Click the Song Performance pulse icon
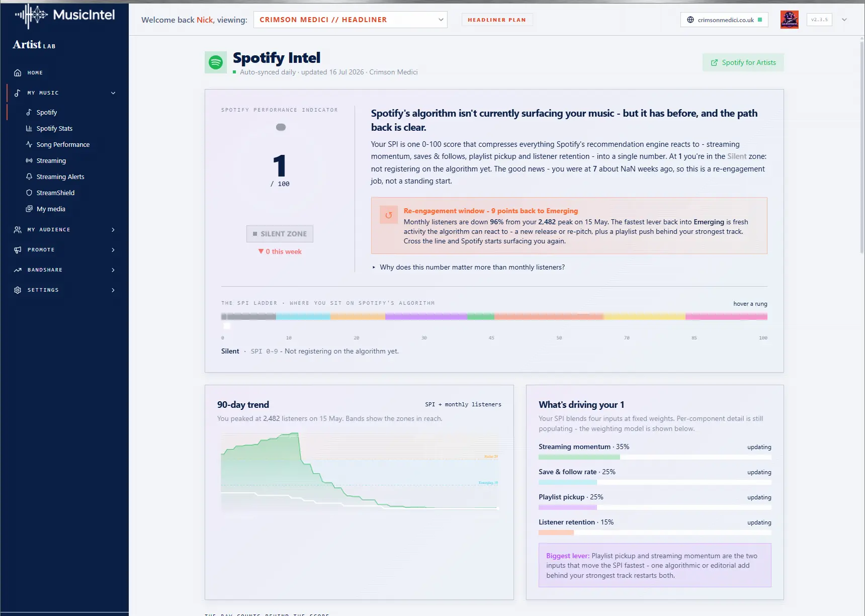The width and height of the screenshot is (865, 616). pyautogui.click(x=29, y=144)
